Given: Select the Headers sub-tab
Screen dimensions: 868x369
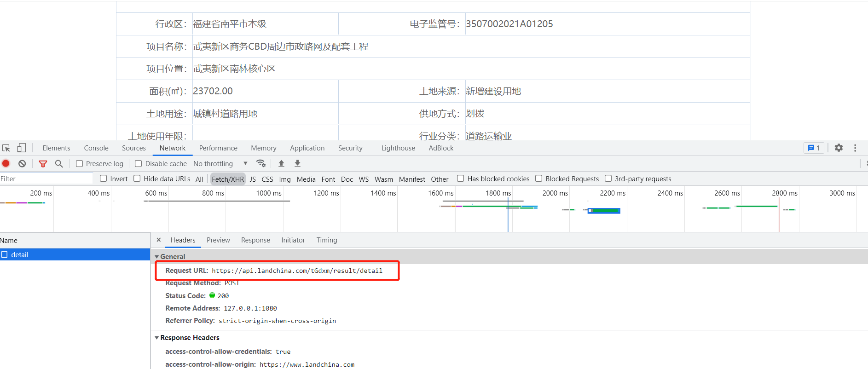Looking at the screenshot, I should point(183,240).
